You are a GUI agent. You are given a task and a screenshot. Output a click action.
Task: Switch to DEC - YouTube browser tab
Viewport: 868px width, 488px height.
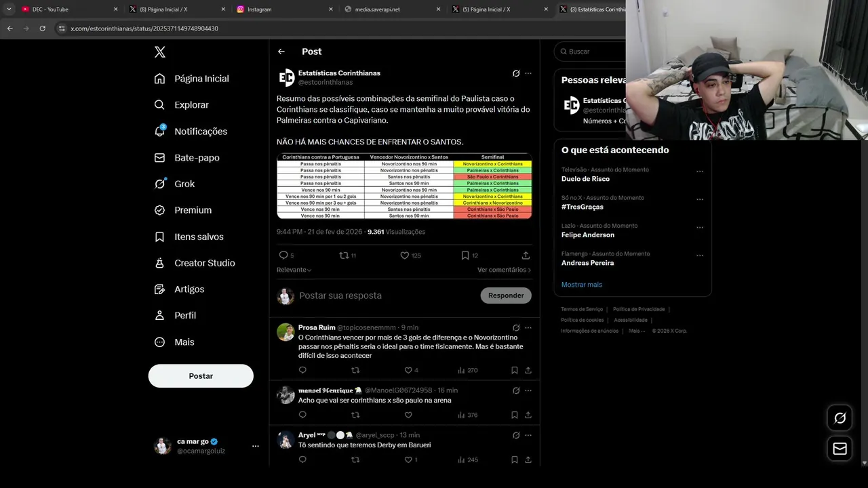pos(68,9)
